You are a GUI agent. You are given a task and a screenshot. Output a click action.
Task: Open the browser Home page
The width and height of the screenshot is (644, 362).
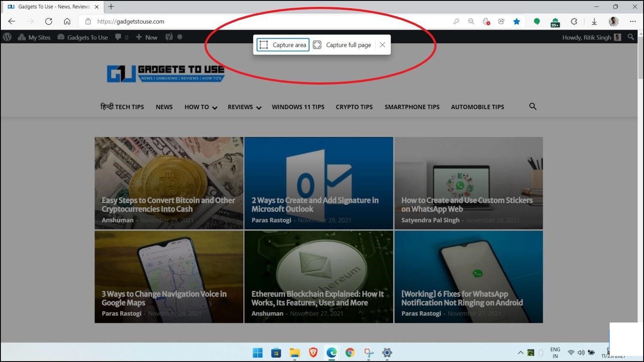(x=67, y=21)
